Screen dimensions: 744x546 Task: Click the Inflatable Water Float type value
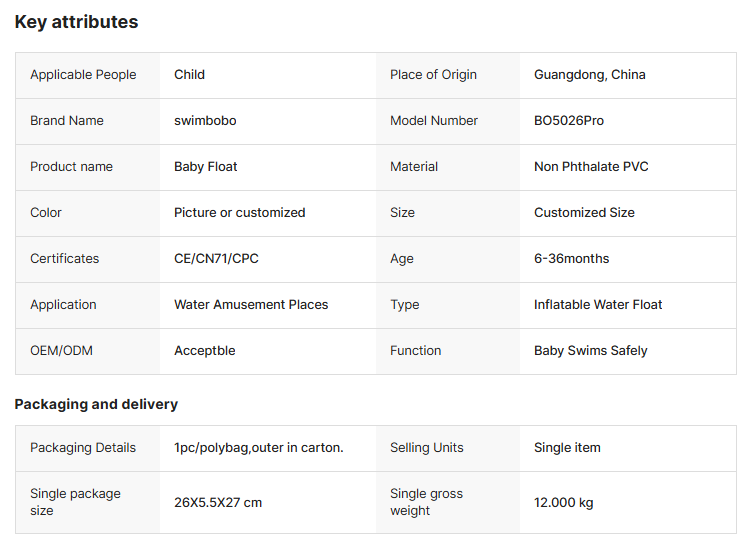coord(598,305)
